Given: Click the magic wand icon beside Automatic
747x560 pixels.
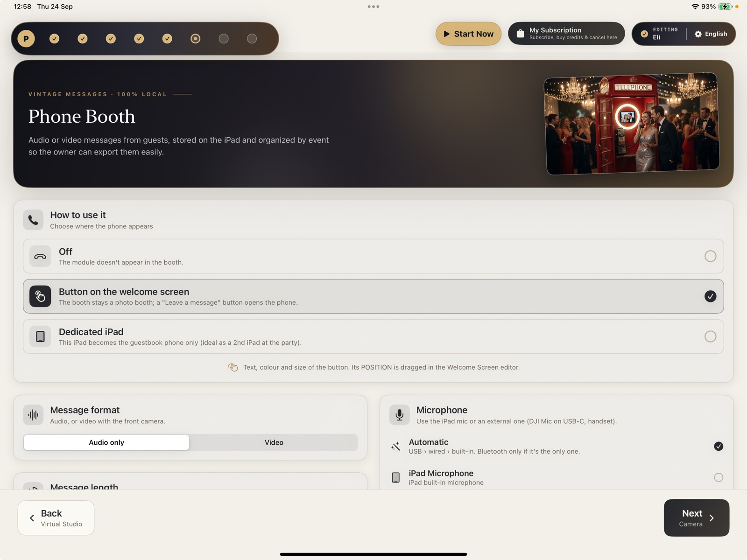Looking at the screenshot, I should 395,447.
